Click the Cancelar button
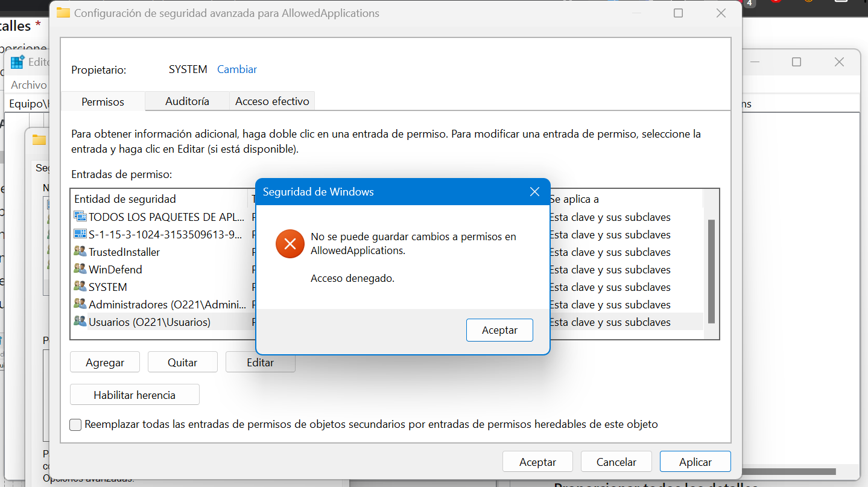This screenshot has width=868, height=487. pyautogui.click(x=616, y=462)
